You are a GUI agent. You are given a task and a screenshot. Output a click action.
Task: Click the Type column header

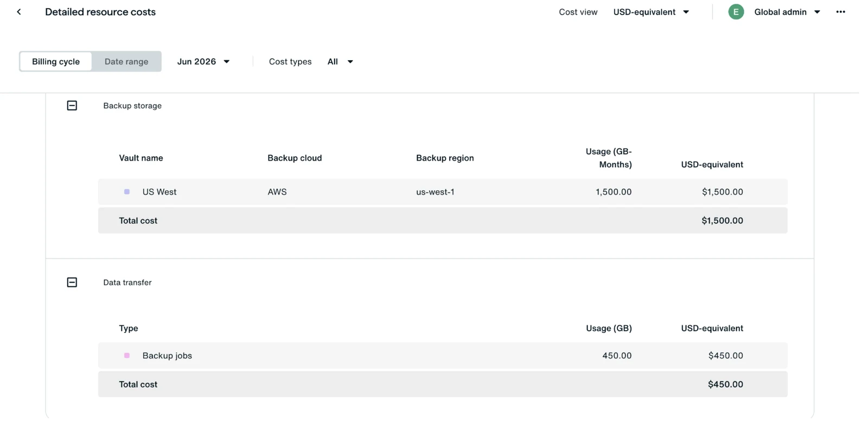point(129,329)
